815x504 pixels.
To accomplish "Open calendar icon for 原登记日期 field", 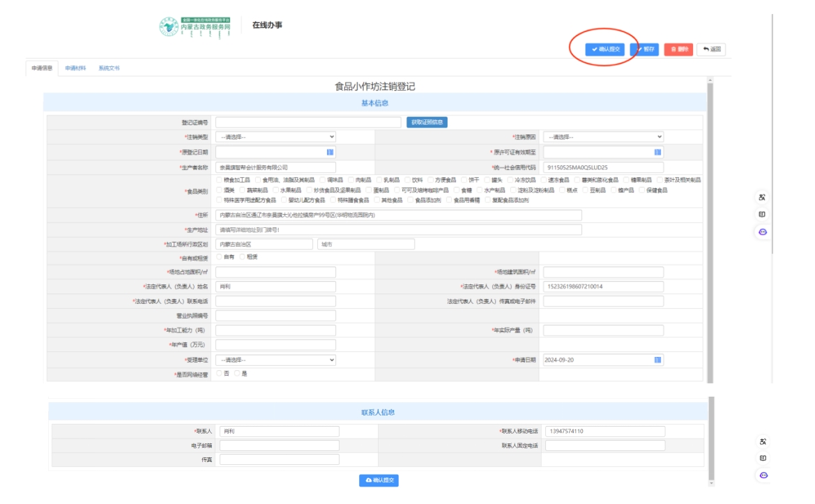I will click(330, 152).
